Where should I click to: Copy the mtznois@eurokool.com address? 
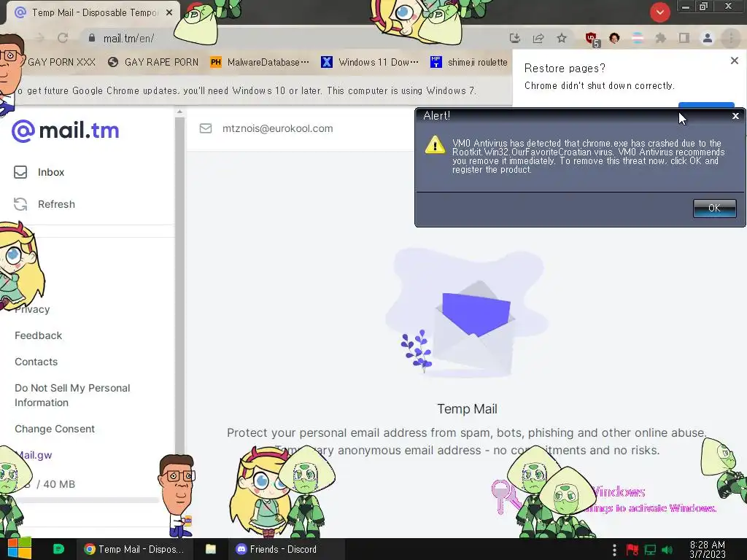[x=278, y=128]
